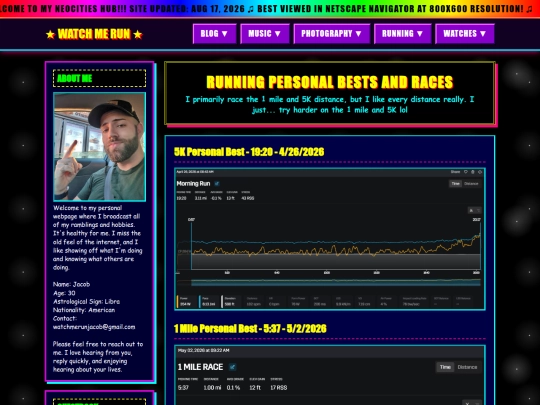Click the ABOUT ME panel header
Viewport: 540px width, 405px height.
pos(100,78)
